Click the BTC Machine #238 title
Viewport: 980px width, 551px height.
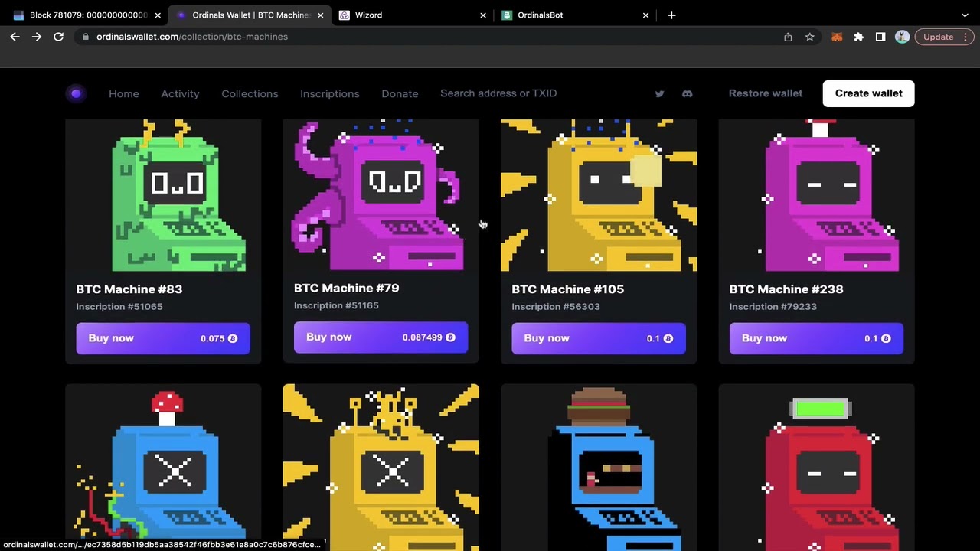coord(786,289)
